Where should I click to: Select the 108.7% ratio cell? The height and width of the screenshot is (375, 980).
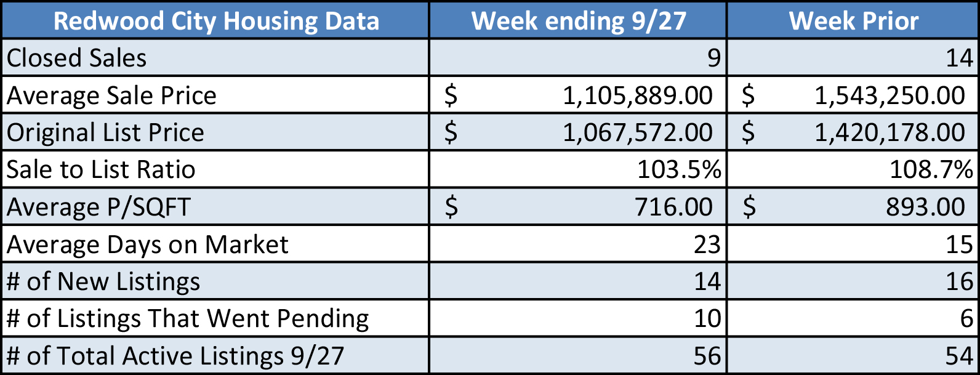point(853,169)
